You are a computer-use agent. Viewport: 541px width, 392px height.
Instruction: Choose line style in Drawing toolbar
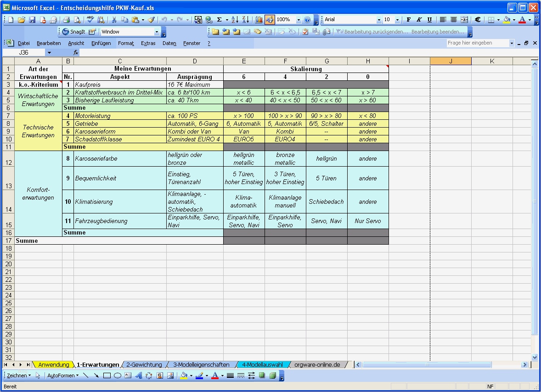point(230,375)
